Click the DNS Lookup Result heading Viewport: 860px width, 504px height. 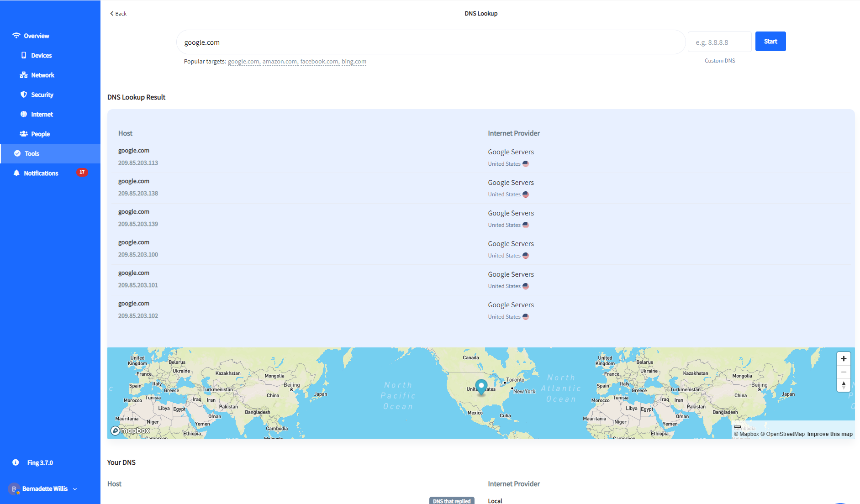136,97
